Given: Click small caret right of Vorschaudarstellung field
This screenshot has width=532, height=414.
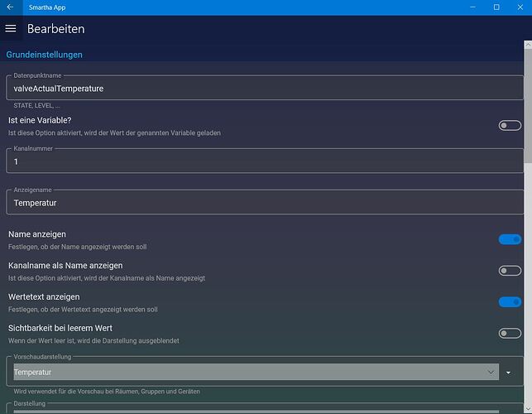Looking at the screenshot, I should coord(509,373).
